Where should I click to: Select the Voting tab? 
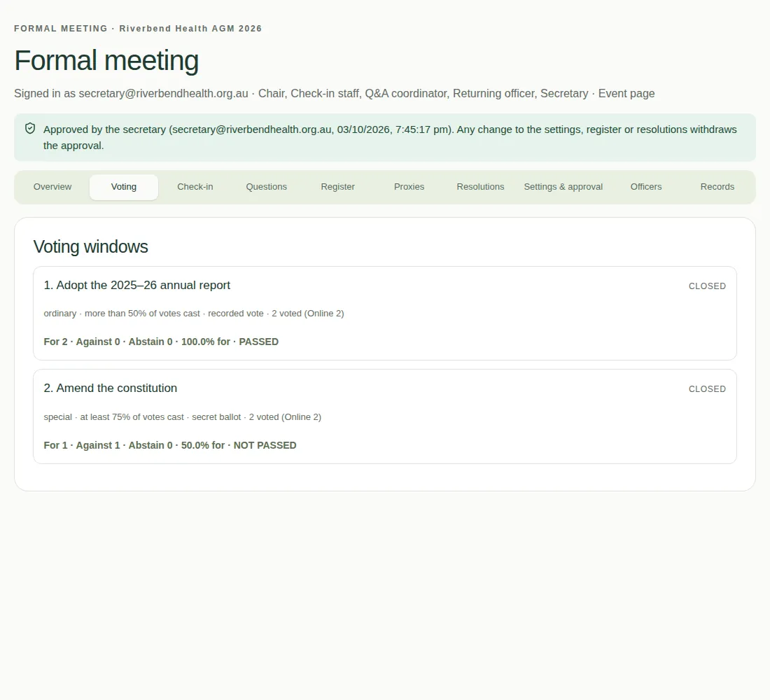point(124,187)
